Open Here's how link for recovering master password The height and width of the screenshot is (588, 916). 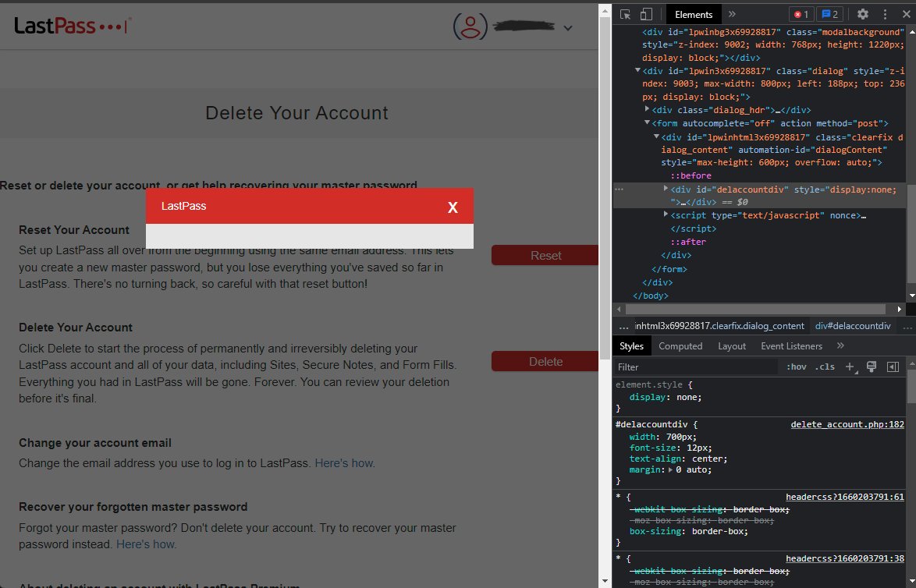(146, 545)
